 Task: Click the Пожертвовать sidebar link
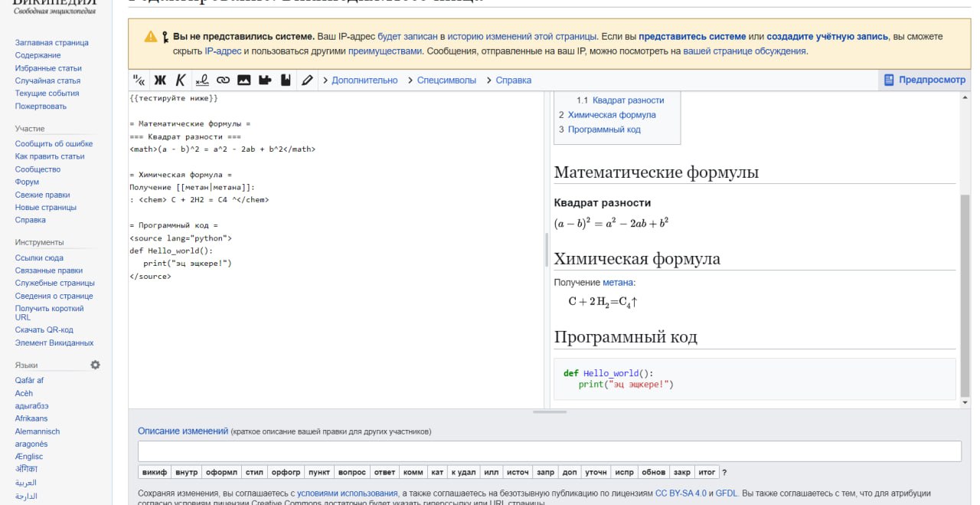(x=41, y=106)
